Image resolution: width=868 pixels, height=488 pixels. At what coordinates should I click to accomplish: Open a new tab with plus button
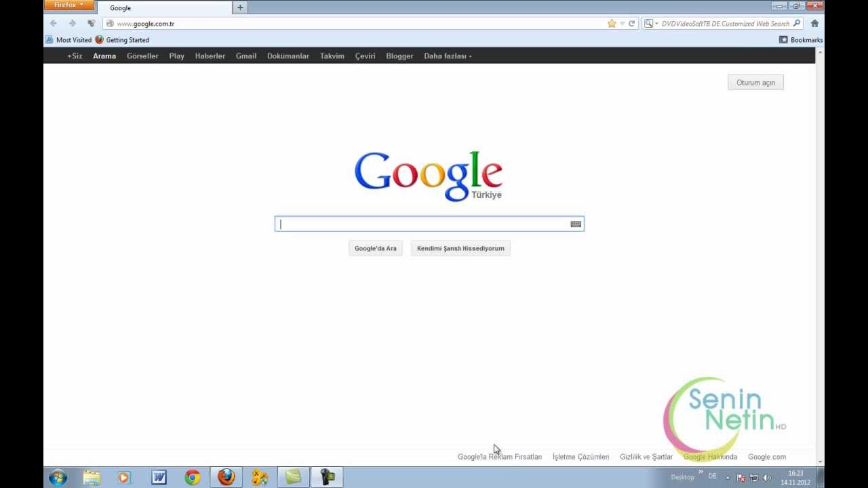pos(240,7)
